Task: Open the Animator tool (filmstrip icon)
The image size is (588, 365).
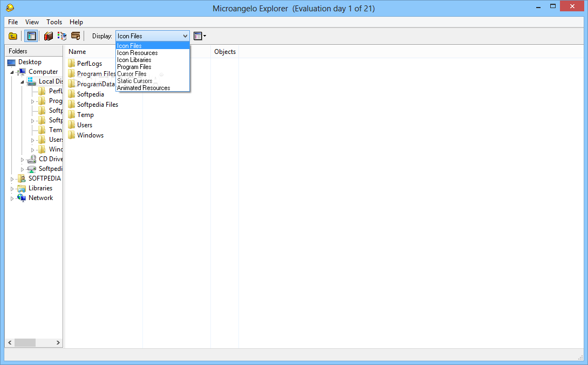Action: 76,36
